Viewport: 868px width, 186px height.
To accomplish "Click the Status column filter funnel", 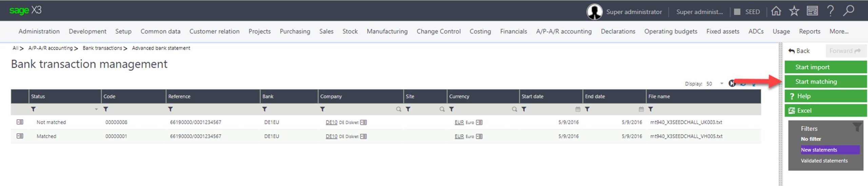I will [x=33, y=109].
